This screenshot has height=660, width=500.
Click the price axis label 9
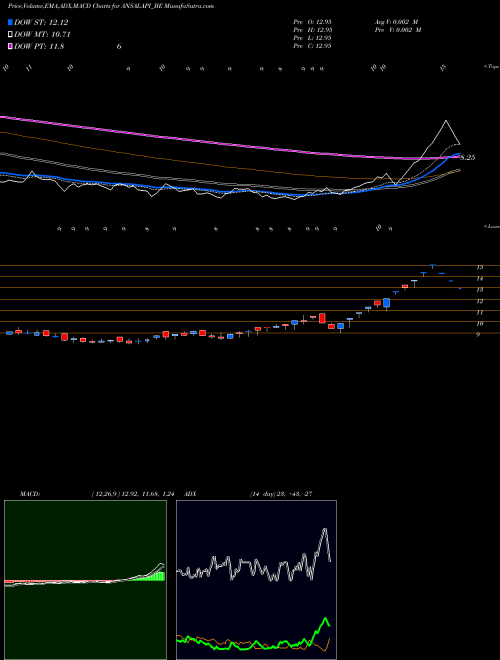478,335
